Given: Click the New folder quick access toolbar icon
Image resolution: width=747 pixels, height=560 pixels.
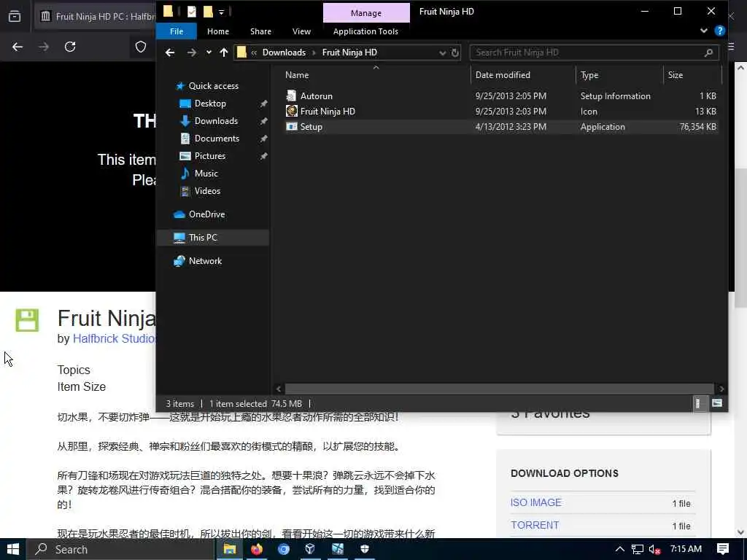Looking at the screenshot, I should click(x=208, y=12).
